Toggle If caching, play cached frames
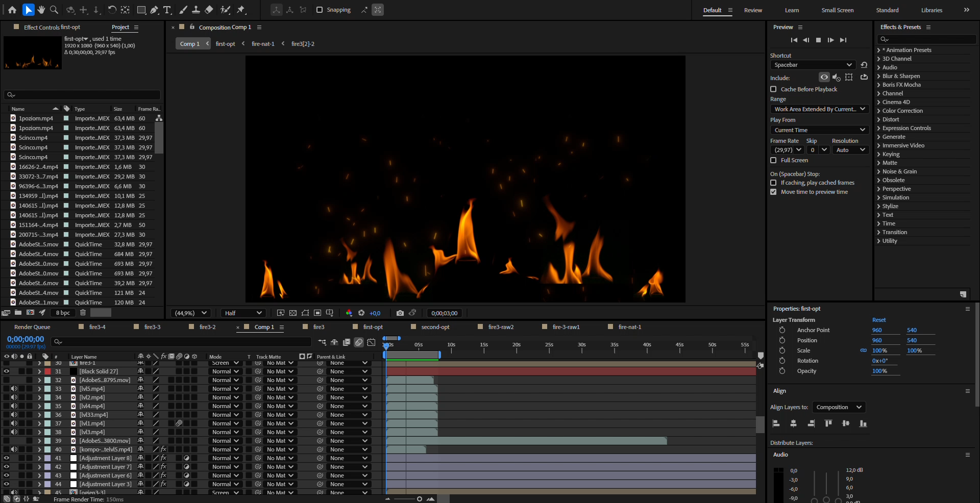 [x=773, y=183]
